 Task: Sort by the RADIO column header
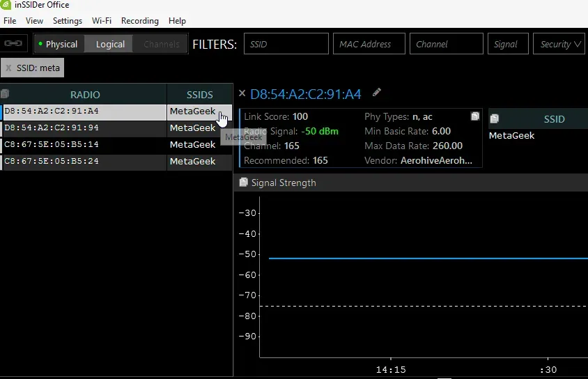(x=85, y=94)
